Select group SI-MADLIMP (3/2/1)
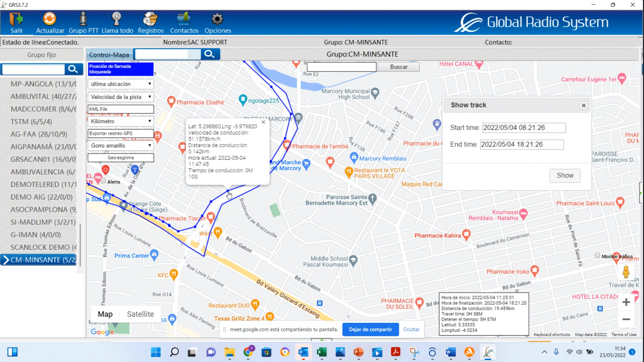 [x=39, y=222]
